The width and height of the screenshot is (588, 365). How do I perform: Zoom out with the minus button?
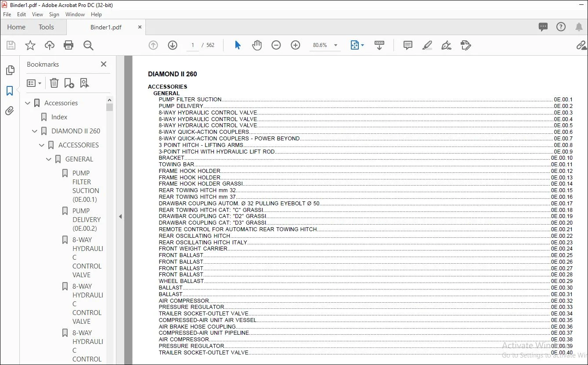click(x=276, y=45)
